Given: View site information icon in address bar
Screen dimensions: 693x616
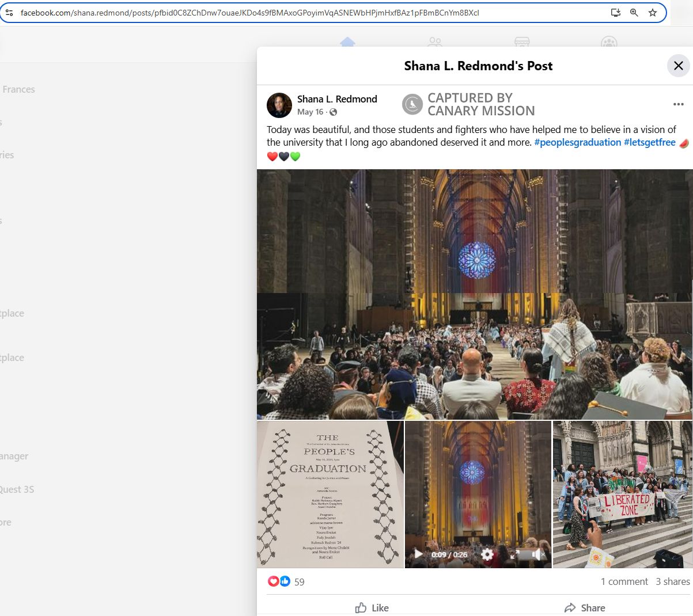Looking at the screenshot, I should 9,13.
